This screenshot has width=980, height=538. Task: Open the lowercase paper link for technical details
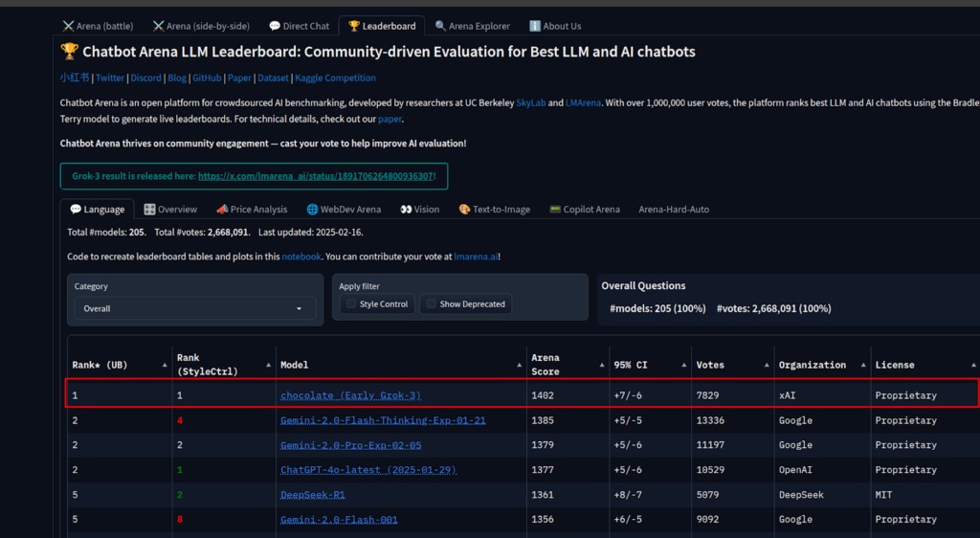tap(390, 119)
